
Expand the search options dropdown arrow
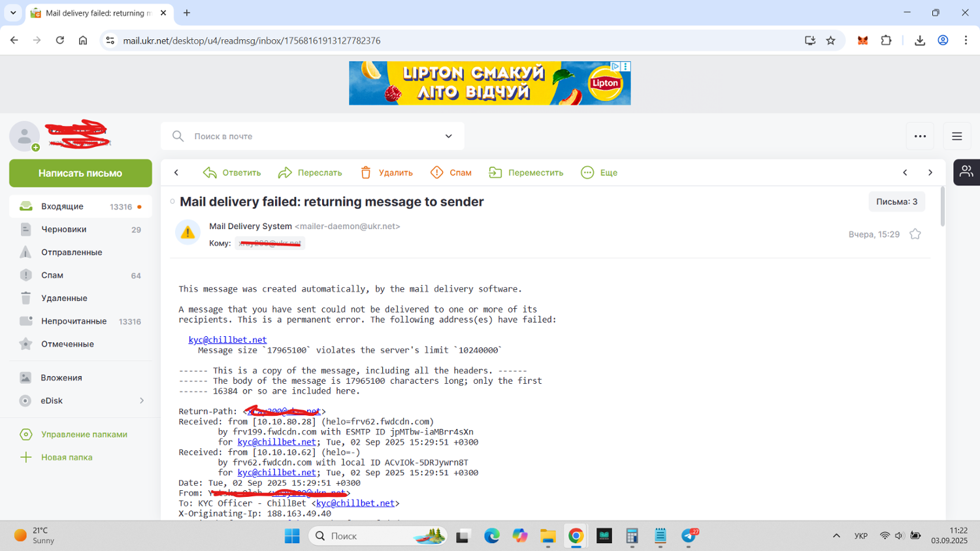pos(448,136)
